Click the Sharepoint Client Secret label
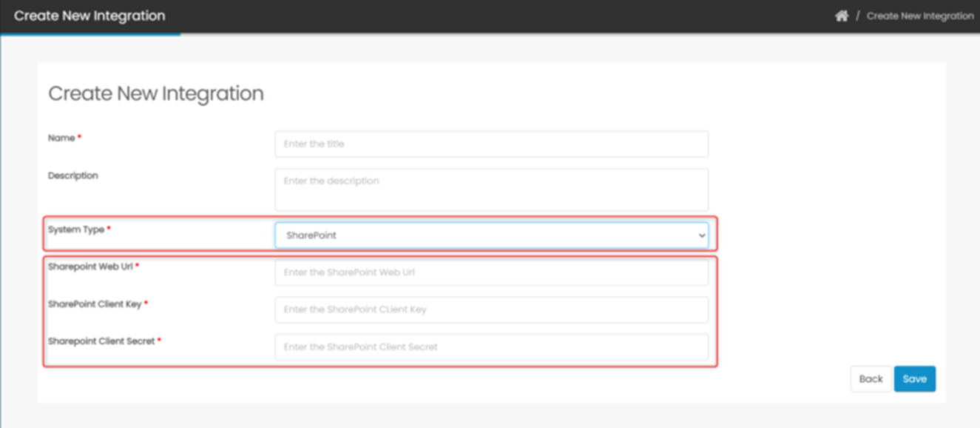Screen dimensions: 980x428 point(101,341)
